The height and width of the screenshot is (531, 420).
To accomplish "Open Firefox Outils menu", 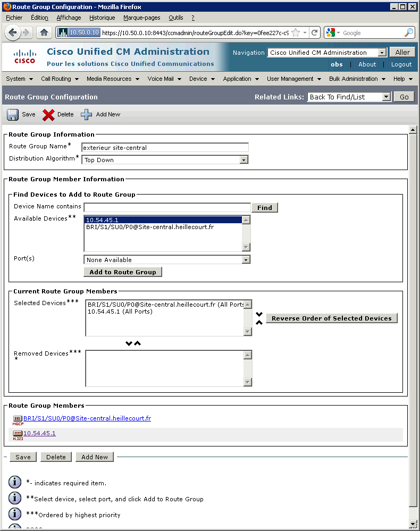I will [176, 18].
